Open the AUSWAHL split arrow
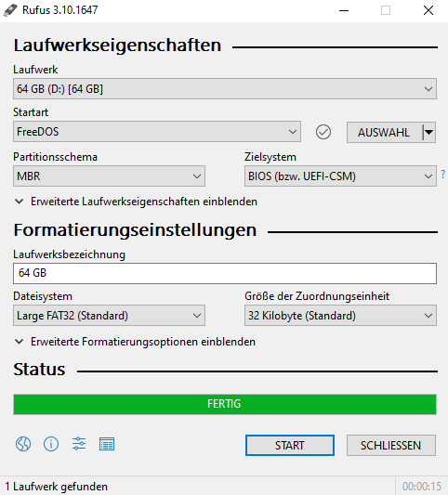The height and width of the screenshot is (495, 448). pos(429,132)
